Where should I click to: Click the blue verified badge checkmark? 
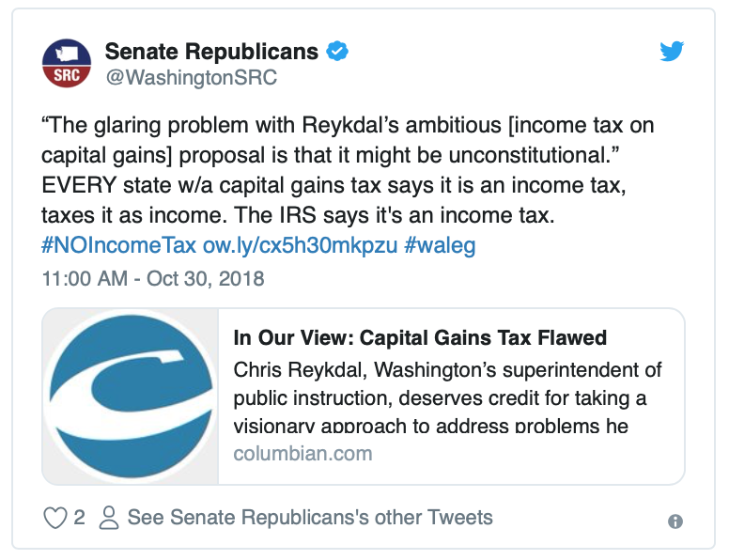[x=337, y=51]
